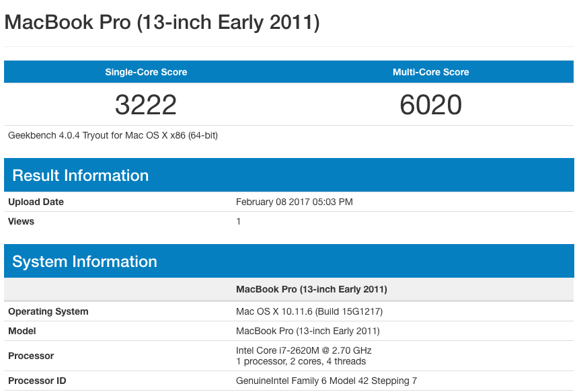Click the MacBook Pro page title
The height and width of the screenshot is (392, 579).
[162, 22]
